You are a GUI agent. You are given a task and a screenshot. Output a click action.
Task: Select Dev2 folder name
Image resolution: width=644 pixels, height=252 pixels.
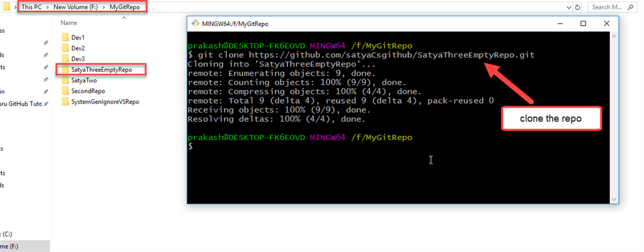coord(78,48)
